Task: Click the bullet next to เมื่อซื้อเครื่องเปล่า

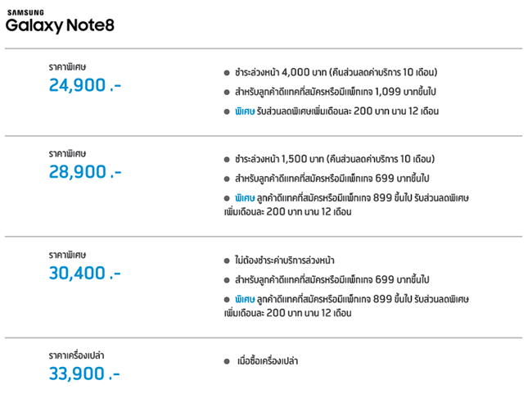Action: pyautogui.click(x=227, y=360)
